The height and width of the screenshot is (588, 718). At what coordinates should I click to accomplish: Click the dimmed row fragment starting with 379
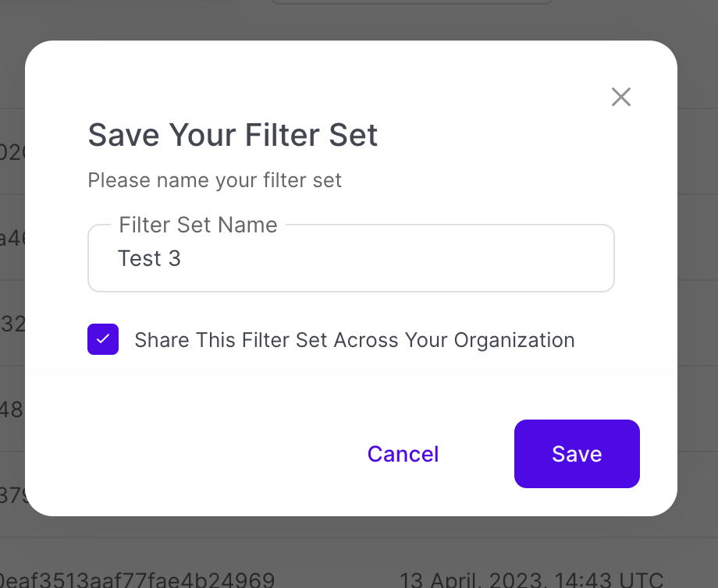[12, 495]
